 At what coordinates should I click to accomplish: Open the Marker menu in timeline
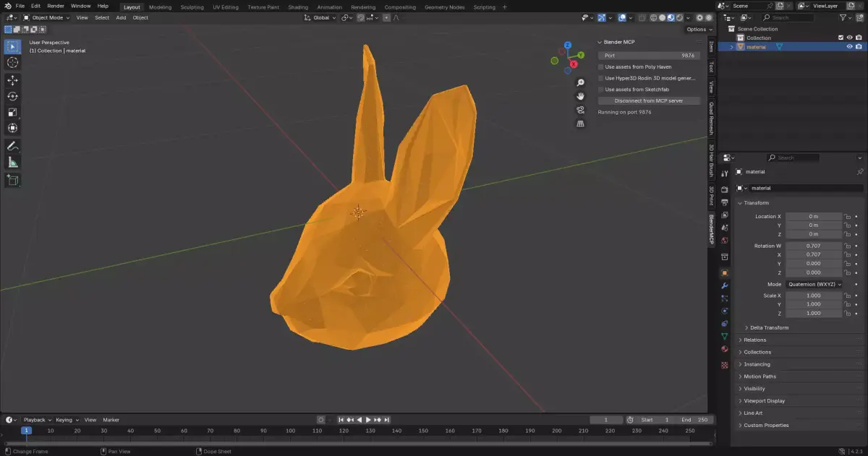[x=111, y=420]
